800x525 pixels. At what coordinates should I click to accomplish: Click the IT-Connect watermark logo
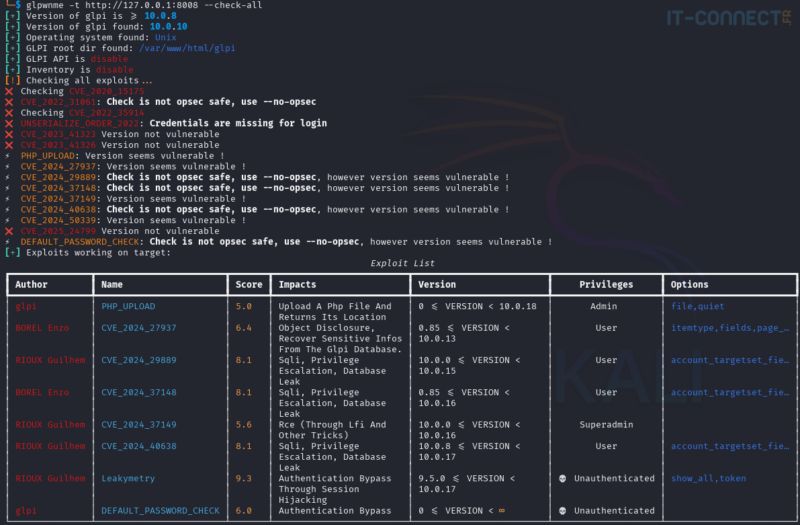click(x=729, y=18)
